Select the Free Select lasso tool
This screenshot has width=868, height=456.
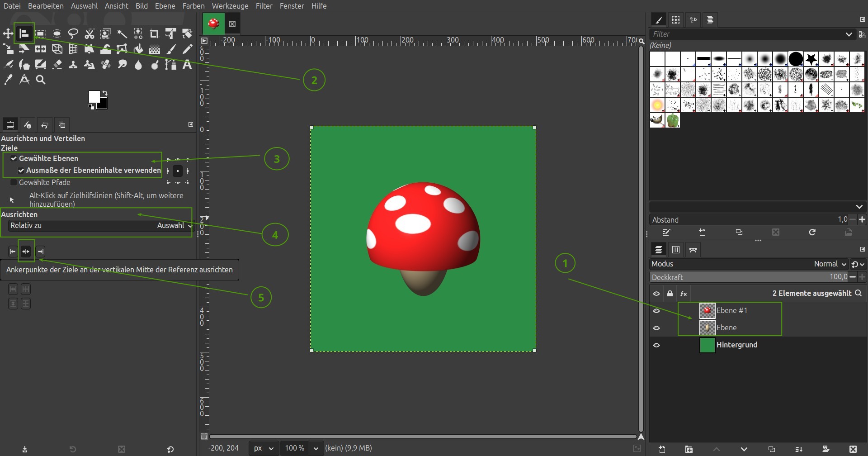pyautogui.click(x=73, y=33)
